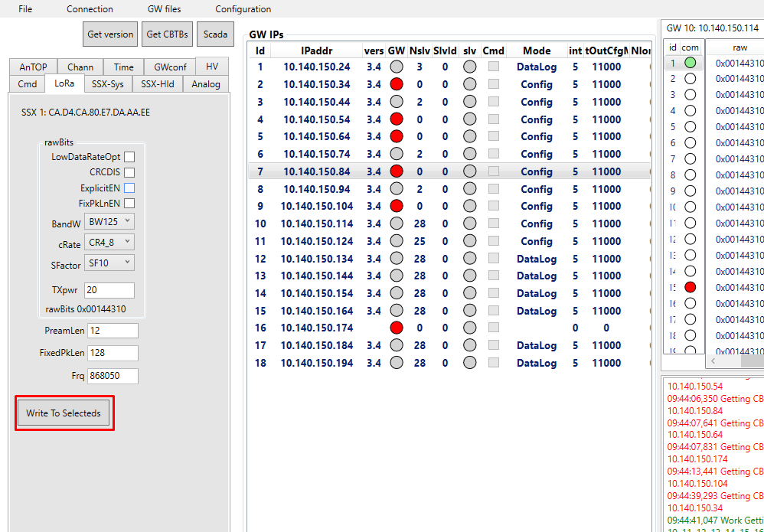
Task: Check the FixPkLnEN checkbox
Action: tap(129, 204)
